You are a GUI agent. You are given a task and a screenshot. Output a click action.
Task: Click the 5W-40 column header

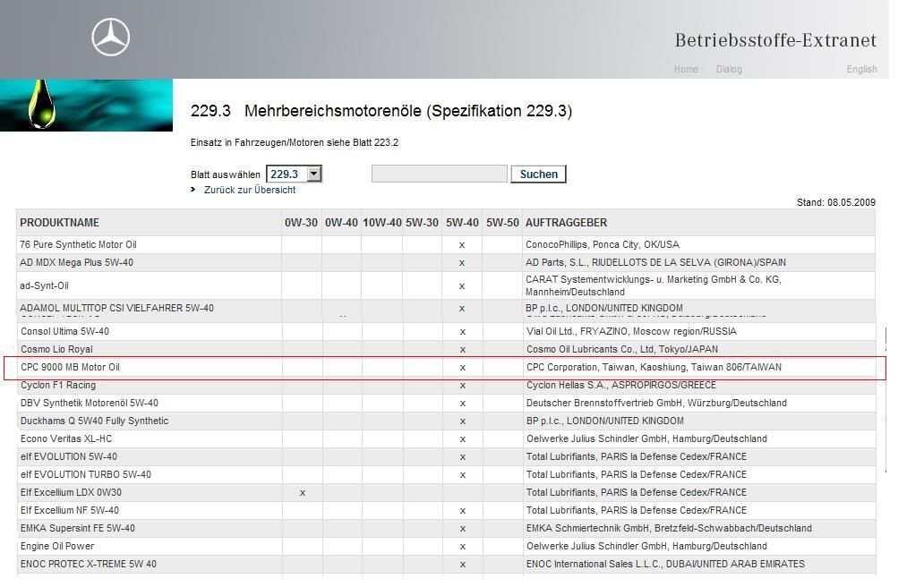462,223
